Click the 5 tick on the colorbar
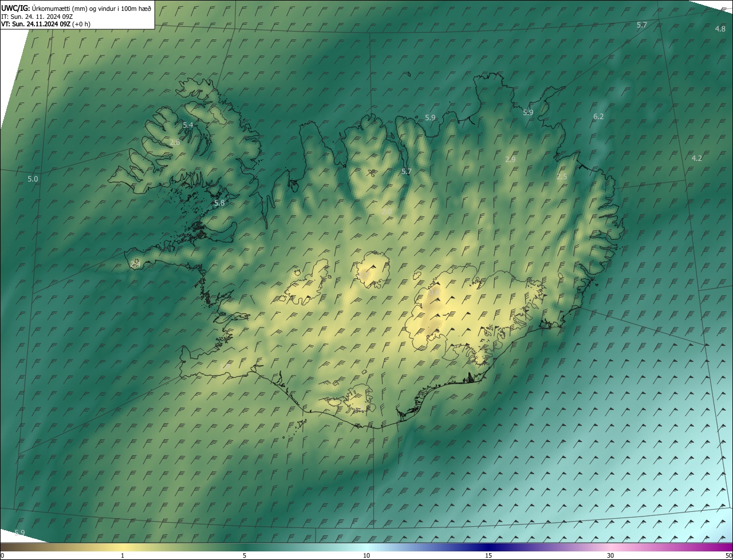Image resolution: width=733 pixels, height=560 pixels. pos(245,555)
